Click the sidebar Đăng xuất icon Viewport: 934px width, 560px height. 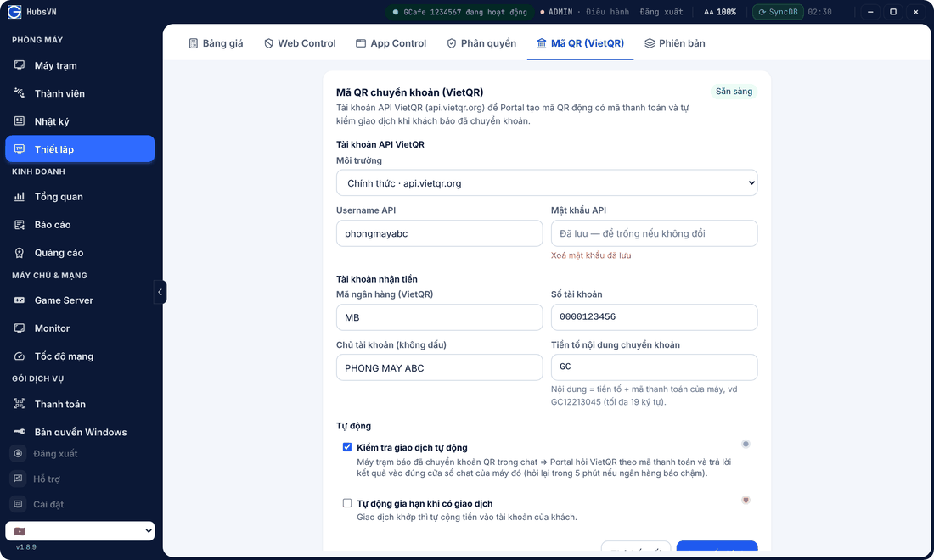tap(18, 453)
